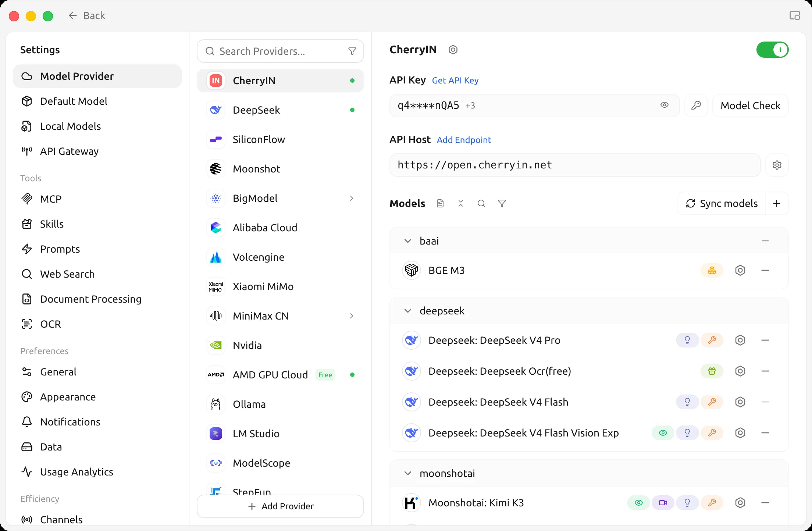The image size is (812, 531).
Task: Open Local Models settings
Action: (x=97, y=126)
